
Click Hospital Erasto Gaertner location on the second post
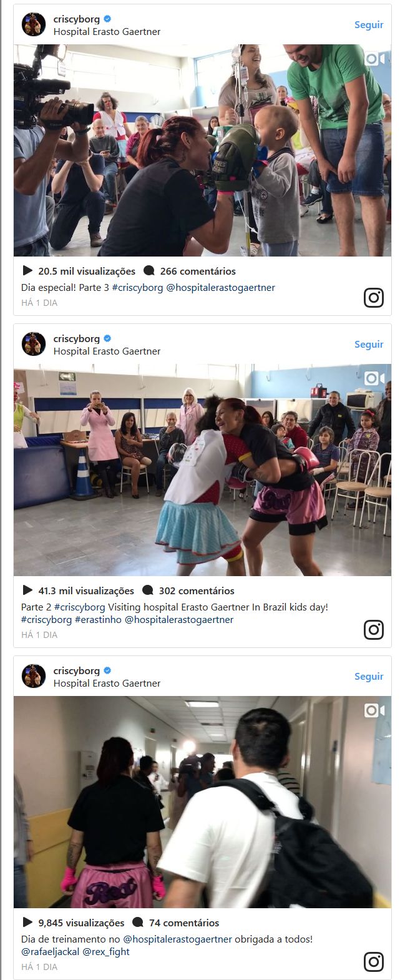107,351
